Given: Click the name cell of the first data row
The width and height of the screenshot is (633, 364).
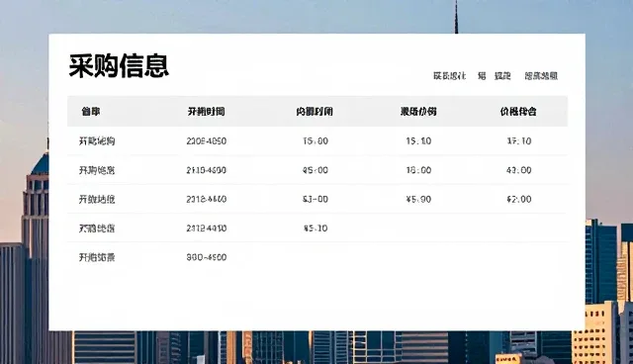Looking at the screenshot, I should click(x=97, y=141).
